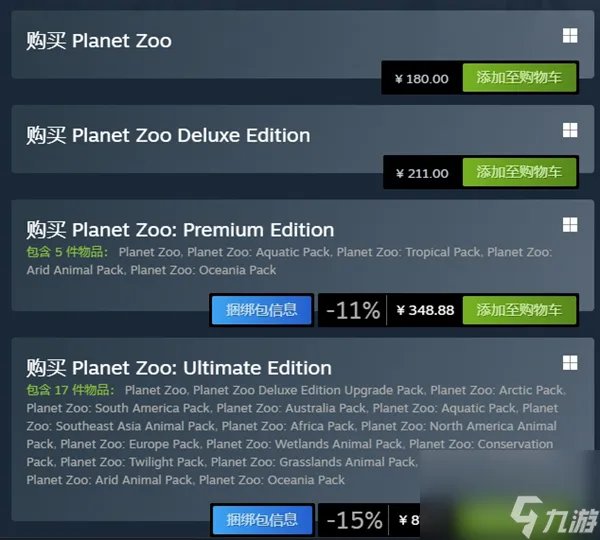This screenshot has height=540, width=600.
Task: Click Windows icon in Premium Edition box
Action: click(x=570, y=224)
